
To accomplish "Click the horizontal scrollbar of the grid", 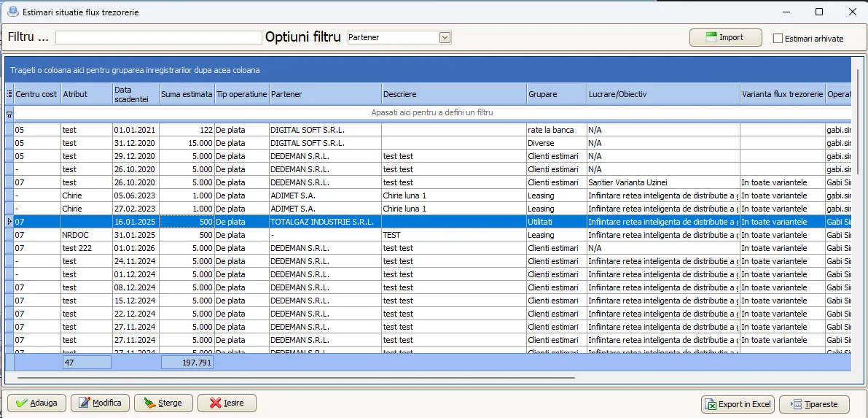I will pyautogui.click(x=296, y=378).
